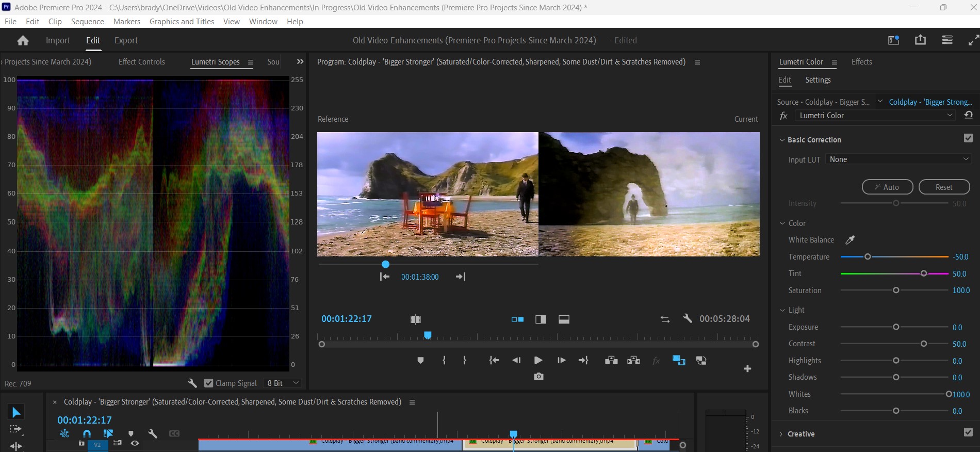Collapse the Basic Correction section
The image size is (980, 452).
click(x=782, y=140)
